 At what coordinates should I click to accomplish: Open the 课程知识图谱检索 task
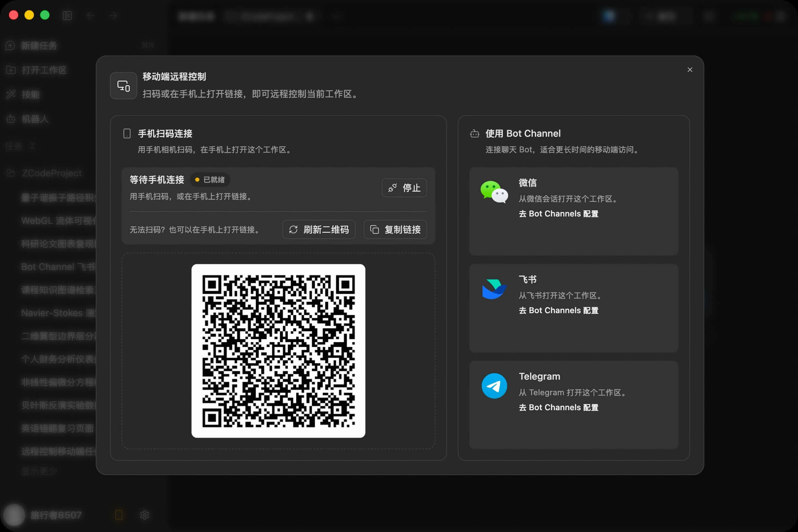pyautogui.click(x=58, y=290)
